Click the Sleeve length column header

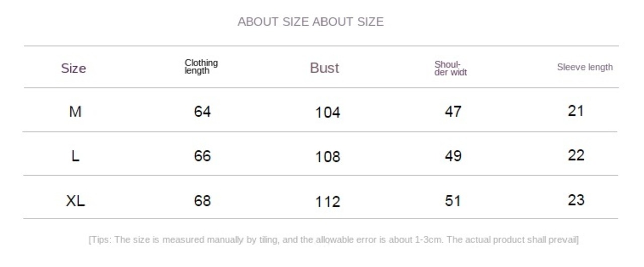[x=585, y=67]
